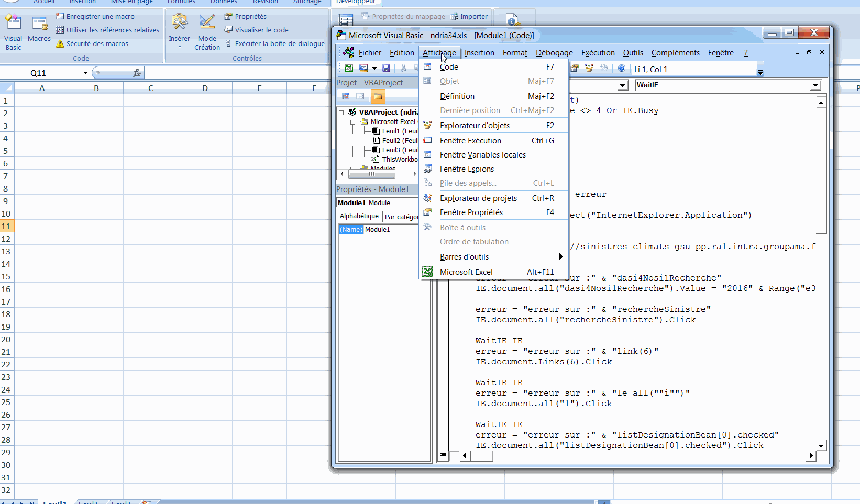This screenshot has height=504, width=860.
Task: Collapse the Microsoft Excel Objects folder
Action: click(x=353, y=122)
